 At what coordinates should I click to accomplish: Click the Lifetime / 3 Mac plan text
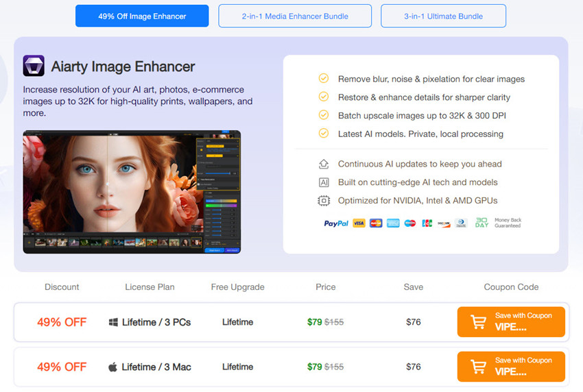[x=156, y=367]
